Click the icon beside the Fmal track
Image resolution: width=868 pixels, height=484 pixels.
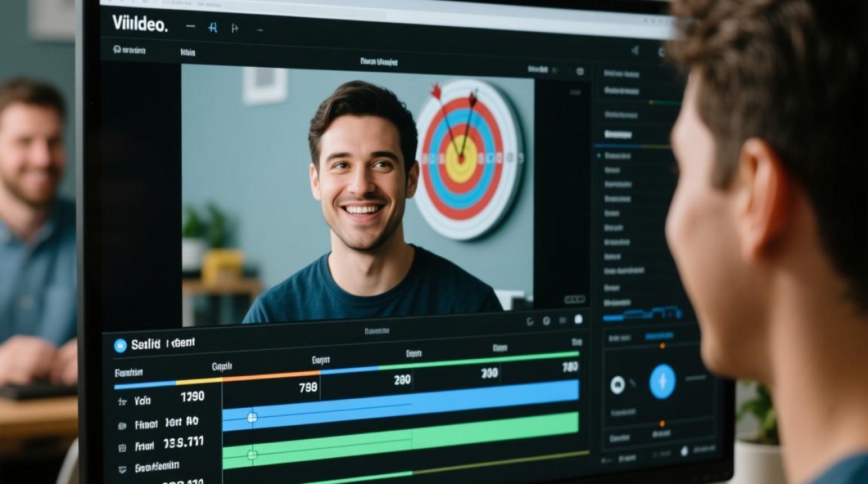tap(122, 447)
